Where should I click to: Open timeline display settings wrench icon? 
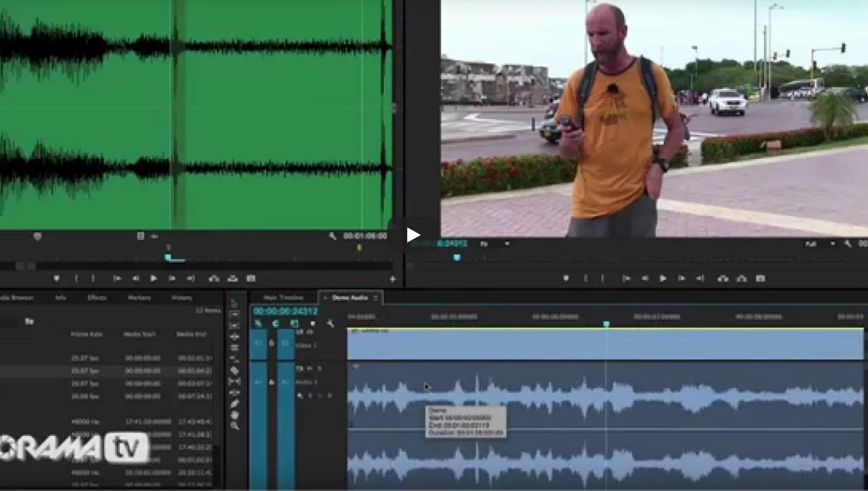tap(330, 324)
